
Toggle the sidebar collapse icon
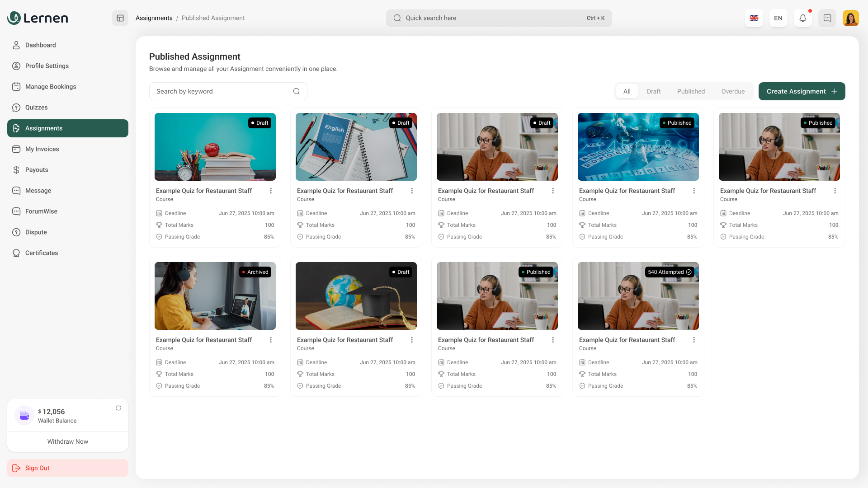click(120, 18)
